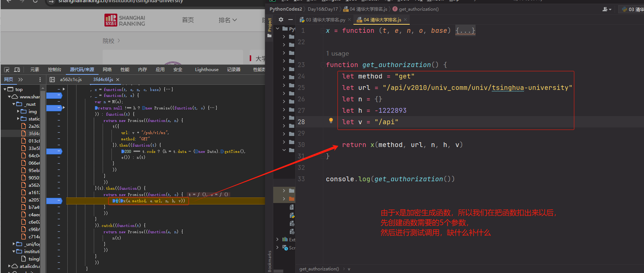
Task: Select the inspect-element picker in DevTools
Action: 7,70
